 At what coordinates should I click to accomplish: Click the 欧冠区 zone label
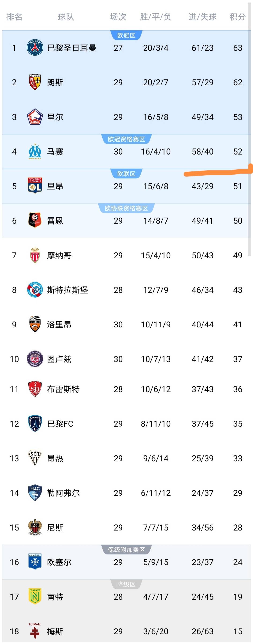coord(126,35)
